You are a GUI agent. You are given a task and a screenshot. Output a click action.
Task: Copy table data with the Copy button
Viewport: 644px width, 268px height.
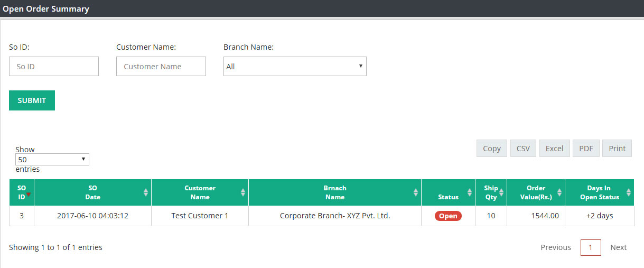click(492, 149)
